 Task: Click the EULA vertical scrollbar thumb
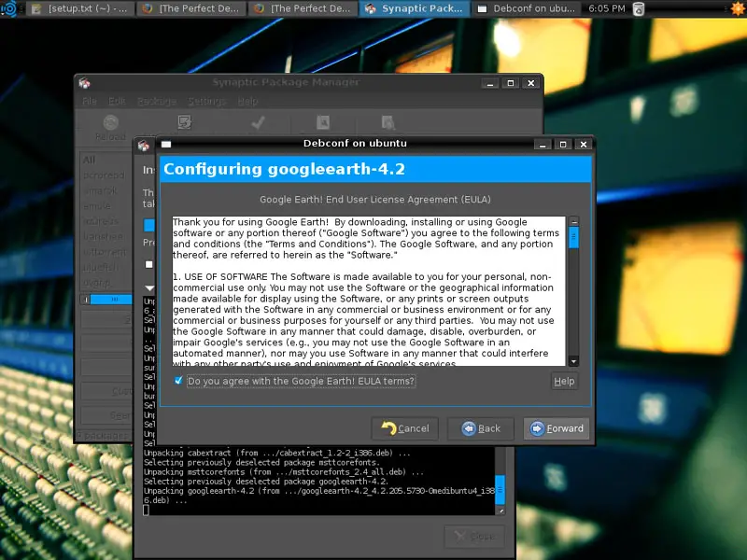point(574,237)
